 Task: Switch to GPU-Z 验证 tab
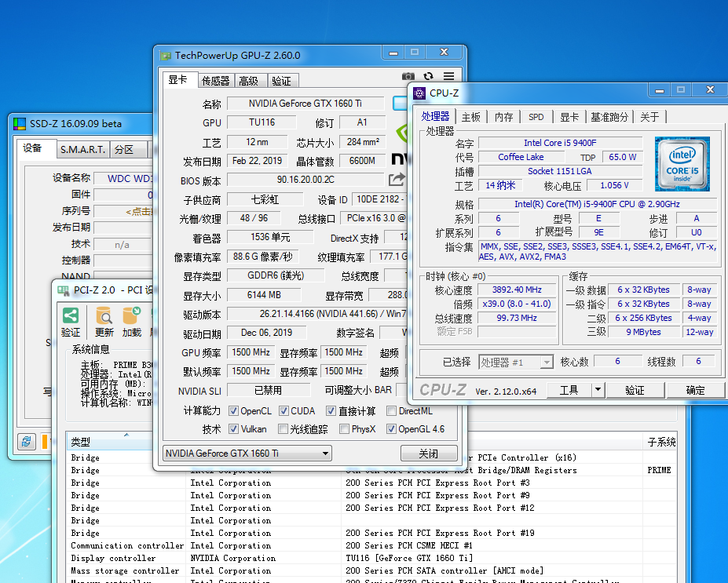click(x=282, y=81)
